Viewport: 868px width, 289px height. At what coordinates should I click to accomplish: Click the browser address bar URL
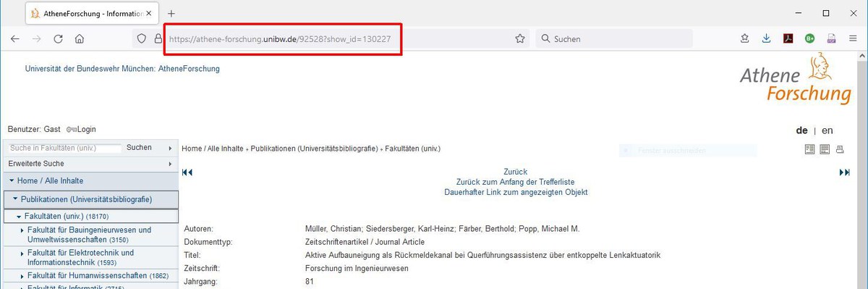(x=280, y=39)
